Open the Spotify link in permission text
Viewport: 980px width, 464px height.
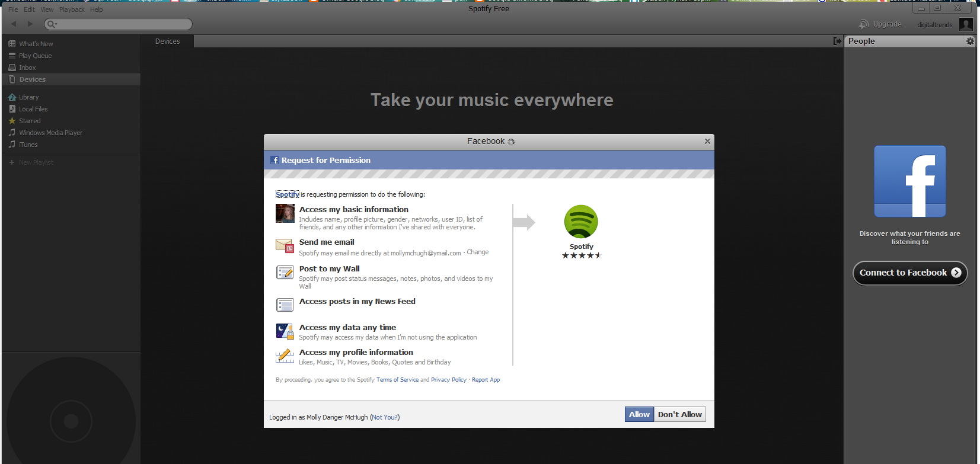click(287, 194)
